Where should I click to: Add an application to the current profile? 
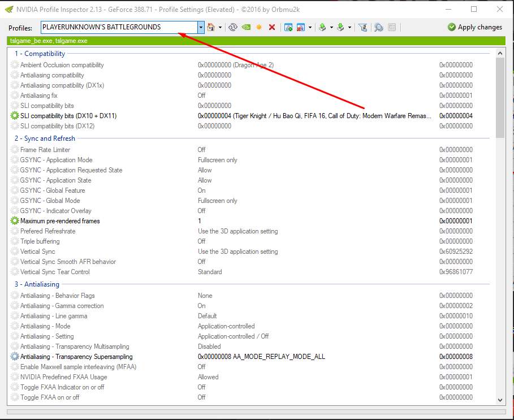(288, 27)
